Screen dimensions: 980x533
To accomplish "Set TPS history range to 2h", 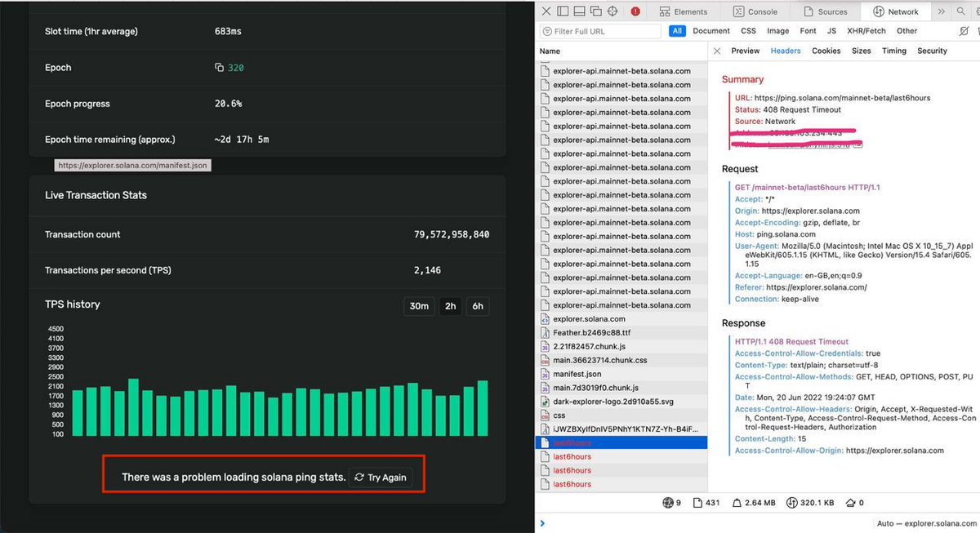I will [x=450, y=306].
